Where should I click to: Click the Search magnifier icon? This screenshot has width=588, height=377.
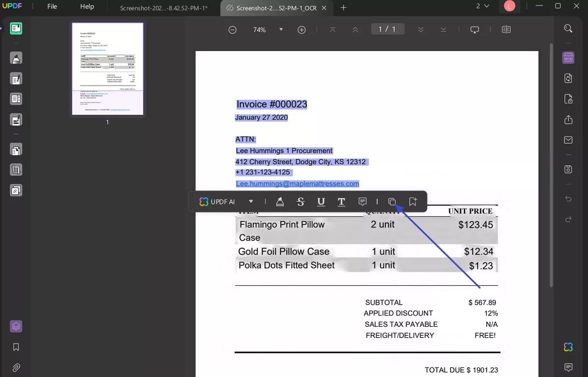568,28
